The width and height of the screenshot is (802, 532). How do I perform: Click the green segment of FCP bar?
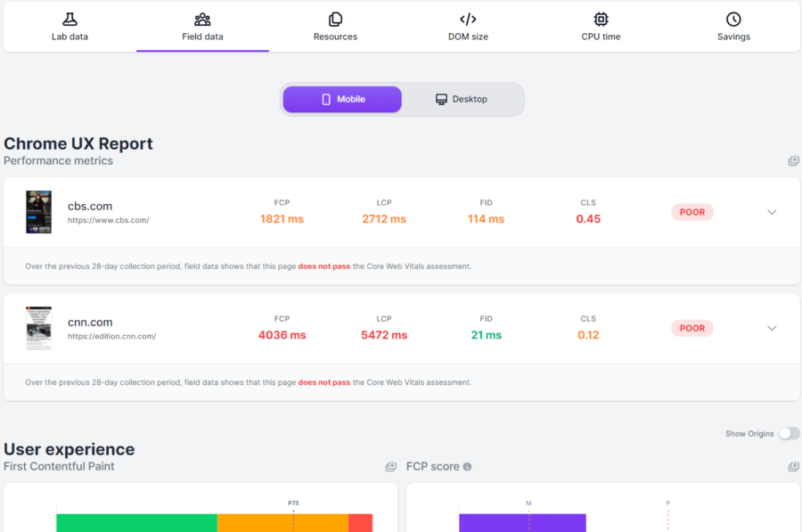[136, 523]
